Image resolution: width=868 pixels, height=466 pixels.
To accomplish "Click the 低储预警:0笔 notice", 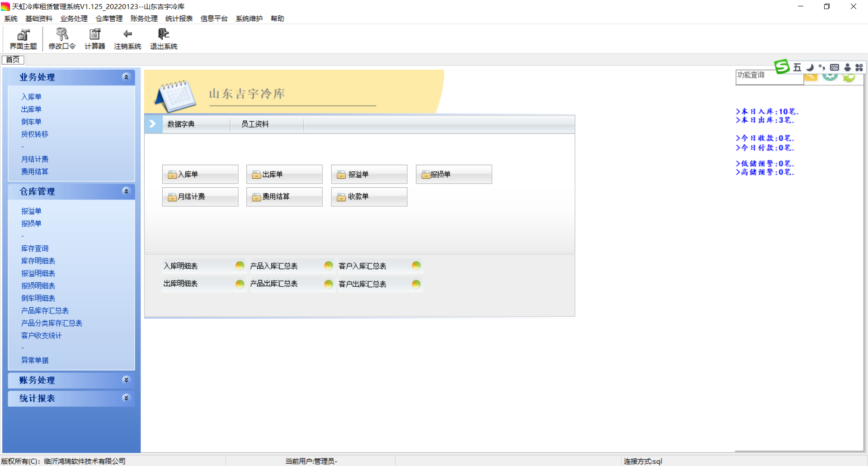I will click(765, 163).
